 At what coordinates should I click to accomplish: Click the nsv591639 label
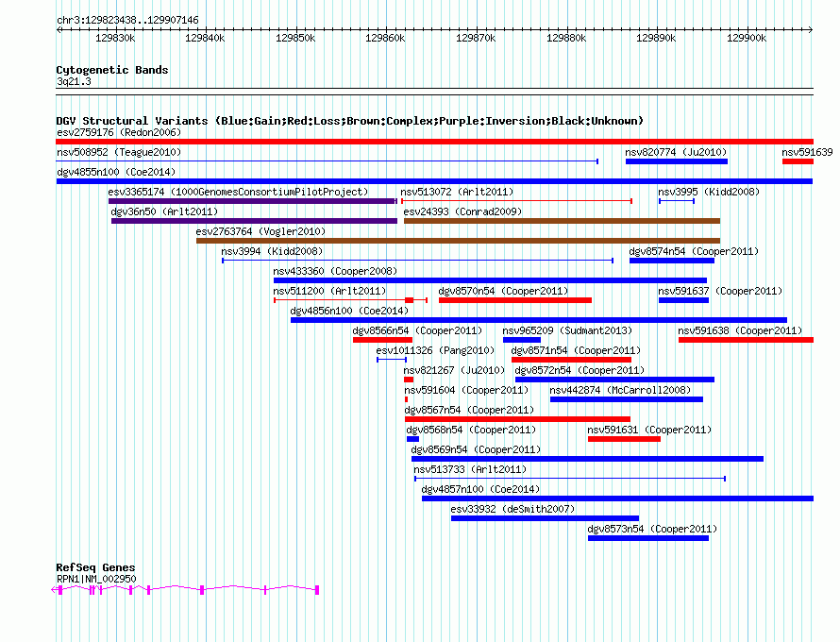(807, 152)
